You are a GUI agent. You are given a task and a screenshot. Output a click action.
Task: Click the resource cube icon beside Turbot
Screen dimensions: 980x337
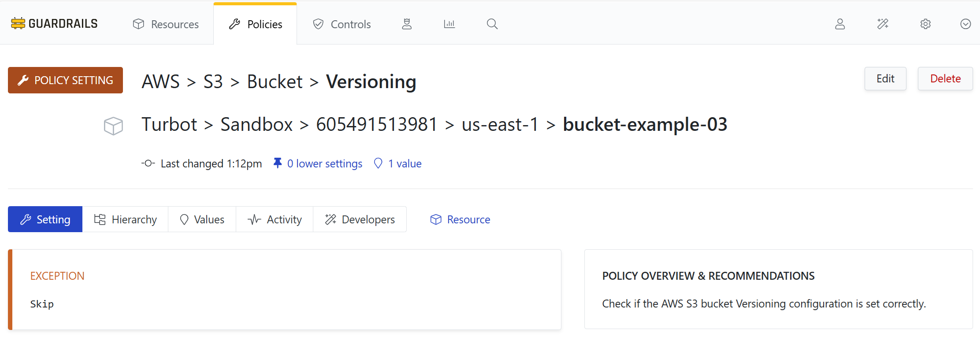click(x=113, y=126)
